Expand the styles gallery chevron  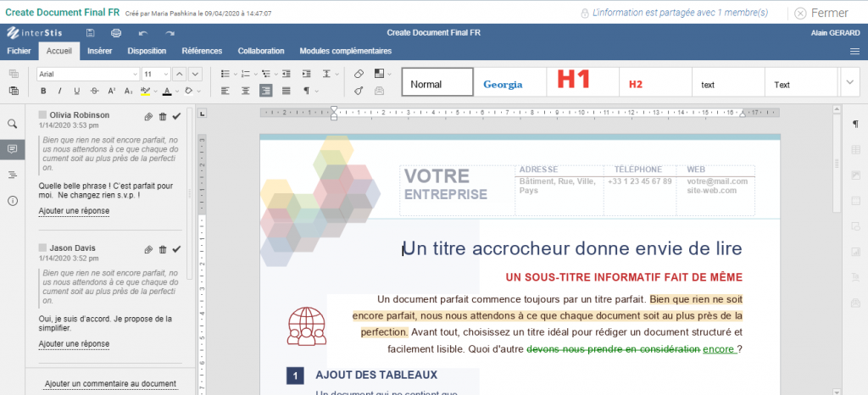coord(849,82)
